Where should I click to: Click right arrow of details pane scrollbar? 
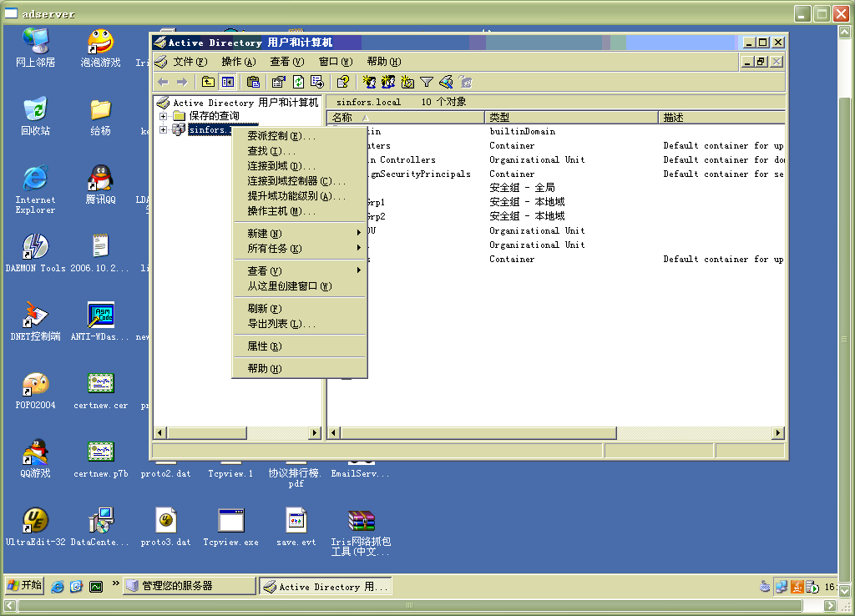(x=778, y=433)
